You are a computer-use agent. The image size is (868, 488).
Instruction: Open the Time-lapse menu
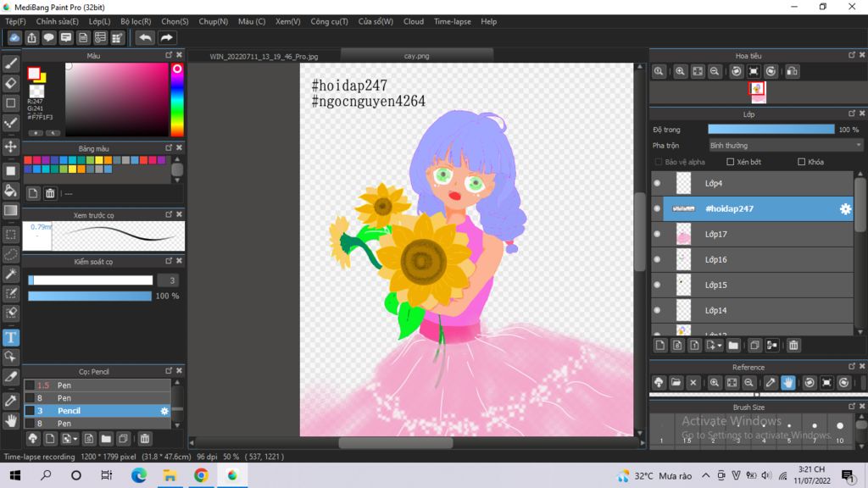453,21
